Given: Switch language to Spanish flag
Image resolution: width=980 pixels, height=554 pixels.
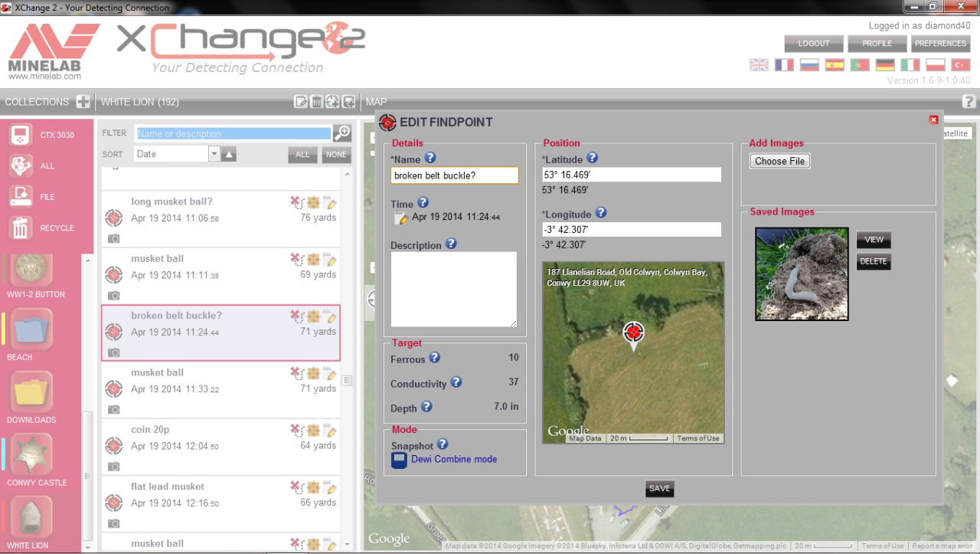Looking at the screenshot, I should coord(835,65).
